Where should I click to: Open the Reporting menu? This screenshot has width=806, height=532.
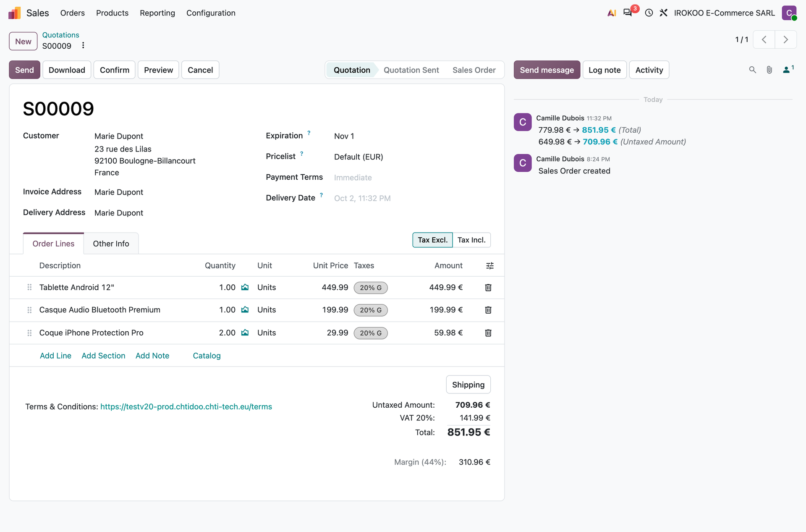(157, 13)
